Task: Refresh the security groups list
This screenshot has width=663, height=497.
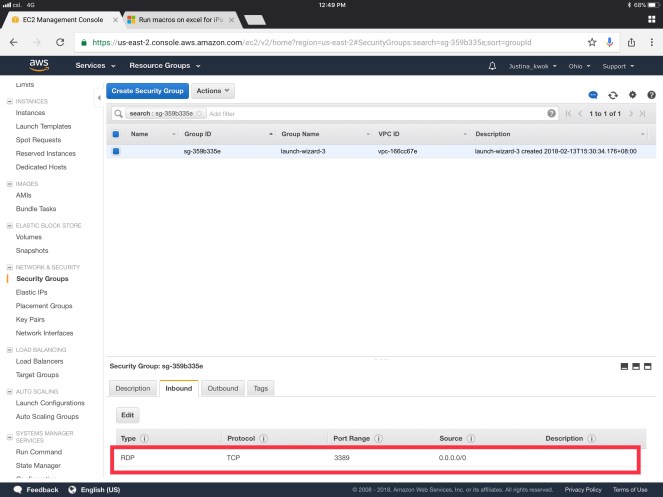Action: (x=613, y=94)
